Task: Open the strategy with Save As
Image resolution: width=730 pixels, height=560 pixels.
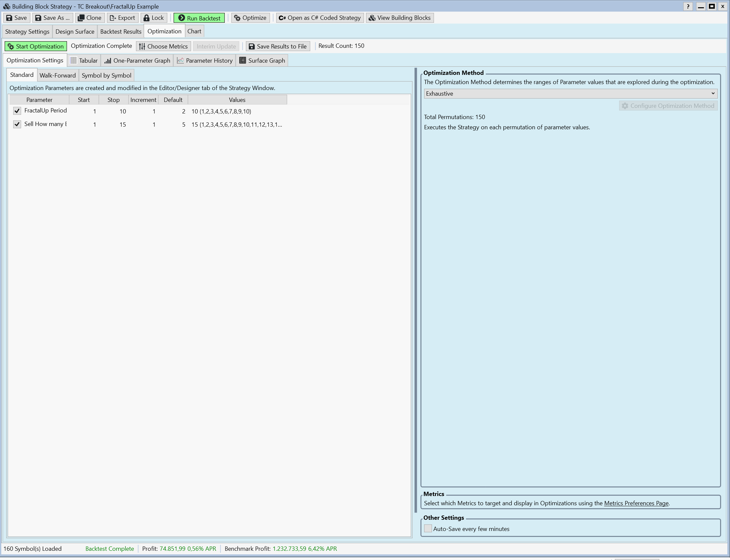Action: click(52, 18)
